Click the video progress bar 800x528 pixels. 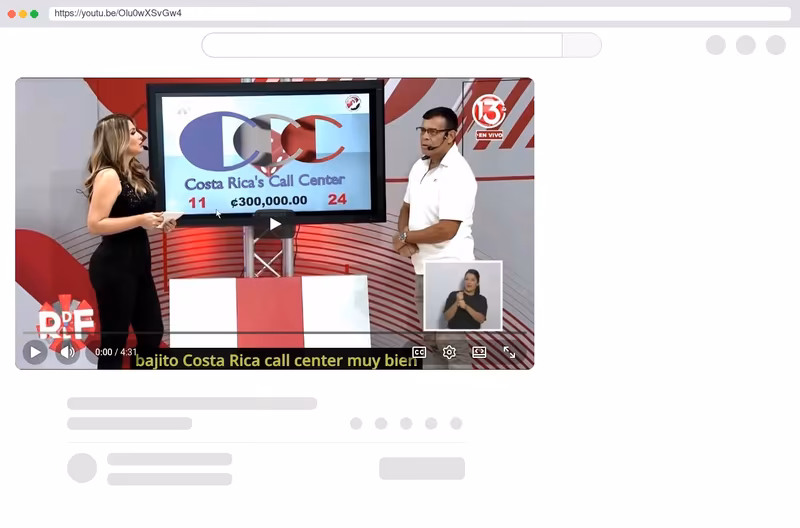coord(274,333)
